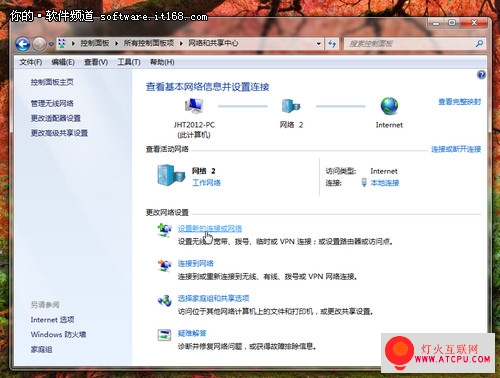Image resolution: width=500 pixels, height=378 pixels.
Task: Expand arrow after 所有控制面板项 breadcrumb
Action: 181,44
